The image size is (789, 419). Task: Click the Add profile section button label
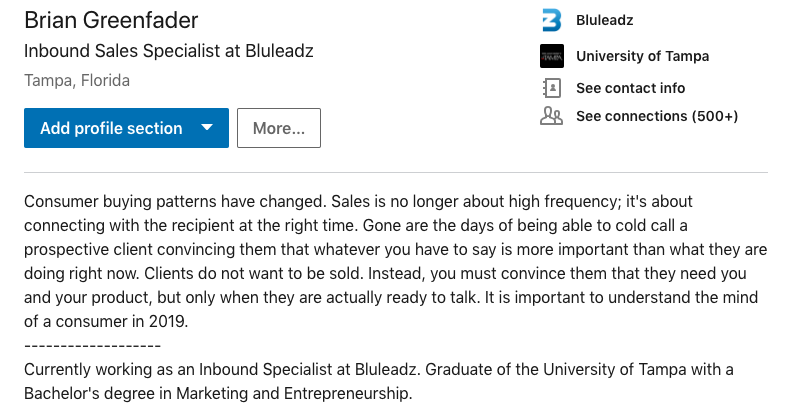111,128
